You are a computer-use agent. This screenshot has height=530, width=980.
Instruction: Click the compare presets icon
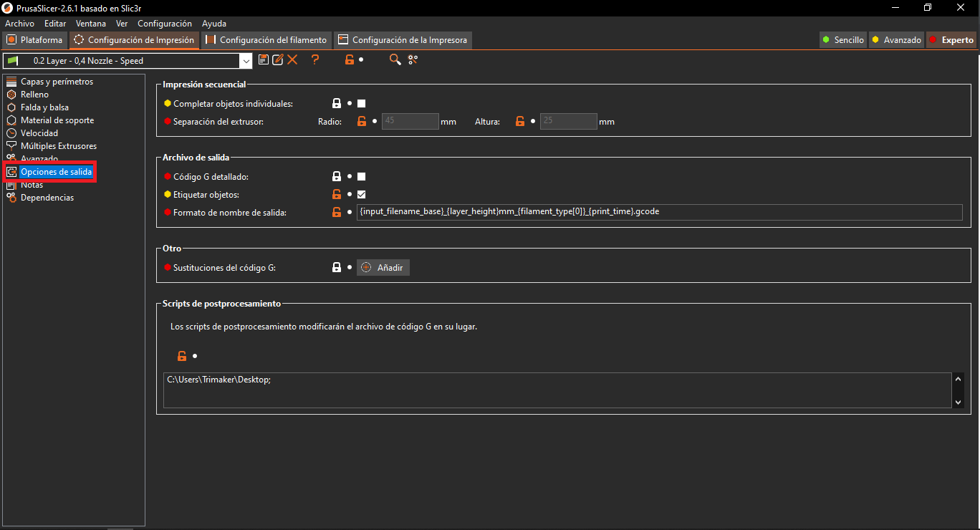(x=413, y=60)
